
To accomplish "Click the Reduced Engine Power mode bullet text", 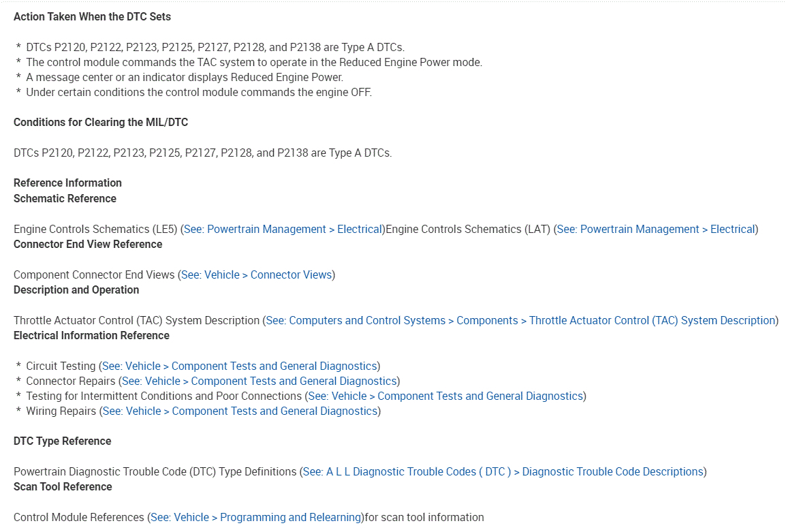I will [253, 63].
